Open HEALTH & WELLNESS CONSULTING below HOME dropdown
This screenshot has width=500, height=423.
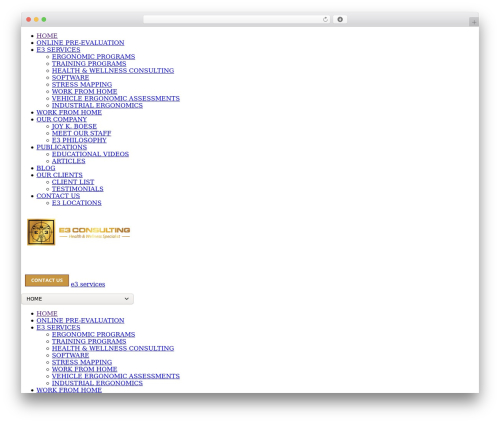pyautogui.click(x=113, y=349)
